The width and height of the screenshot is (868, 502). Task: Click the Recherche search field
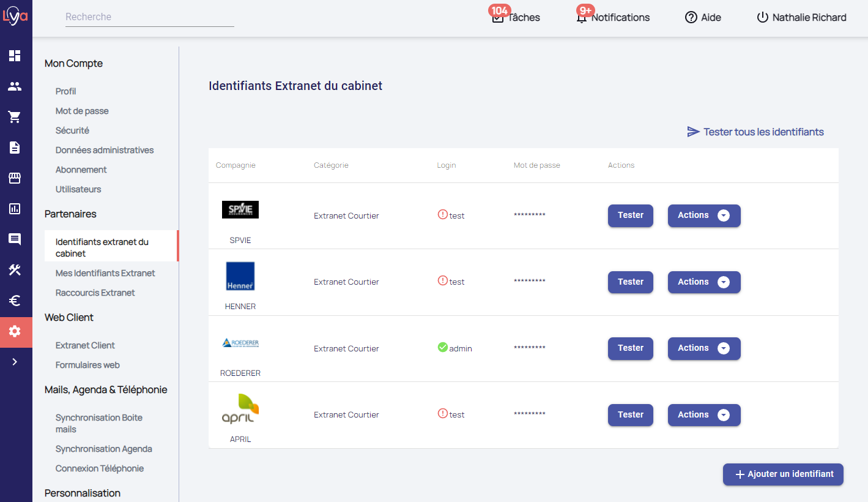click(149, 17)
